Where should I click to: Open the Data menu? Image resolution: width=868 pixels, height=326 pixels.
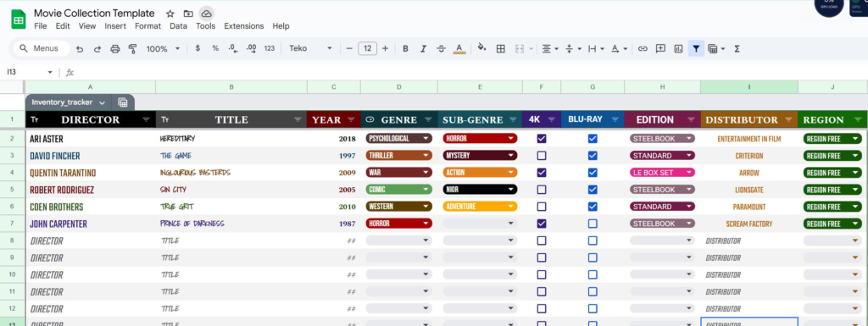pyautogui.click(x=178, y=26)
